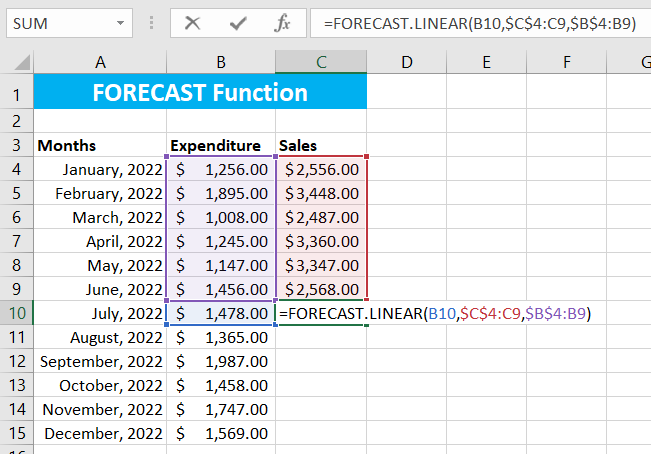Screen dimensions: 651x454
Task: Click the Enter checkmark formula bar icon
Action: (x=238, y=23)
